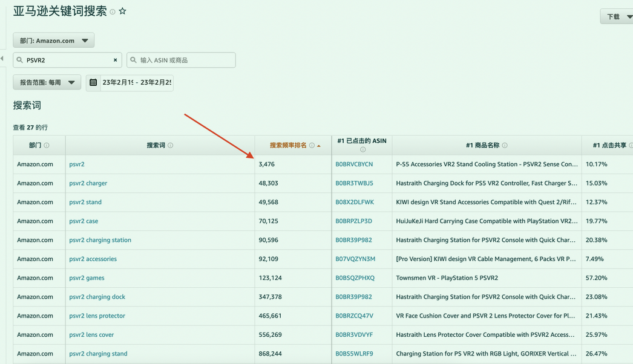Show info tooltip under #1 已点击的 ASIN

[x=363, y=150]
